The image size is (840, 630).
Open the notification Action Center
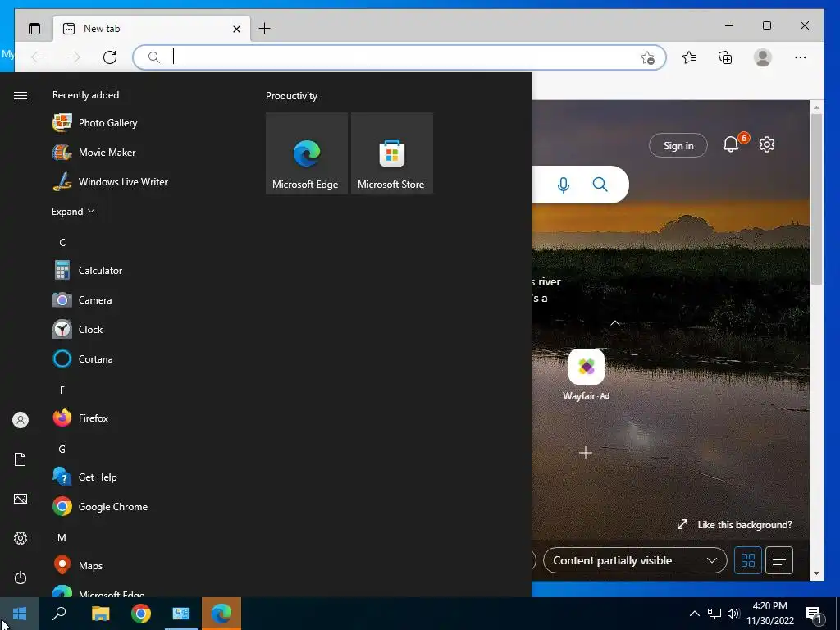814,614
